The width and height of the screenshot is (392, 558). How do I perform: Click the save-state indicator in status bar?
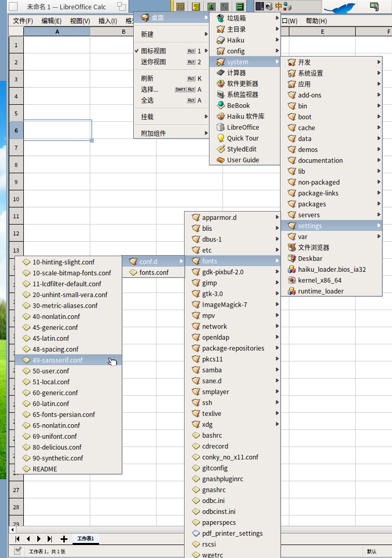[x=18, y=551]
